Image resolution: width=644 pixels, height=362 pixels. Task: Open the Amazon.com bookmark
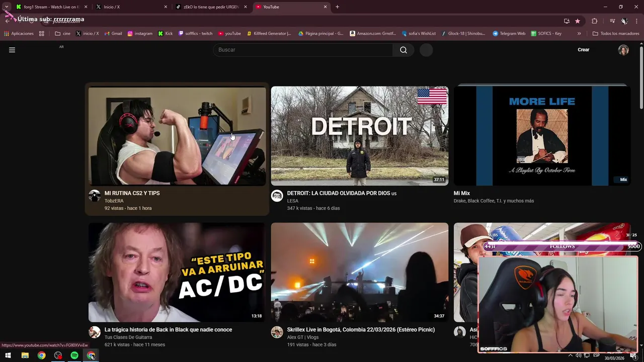pyautogui.click(x=373, y=34)
